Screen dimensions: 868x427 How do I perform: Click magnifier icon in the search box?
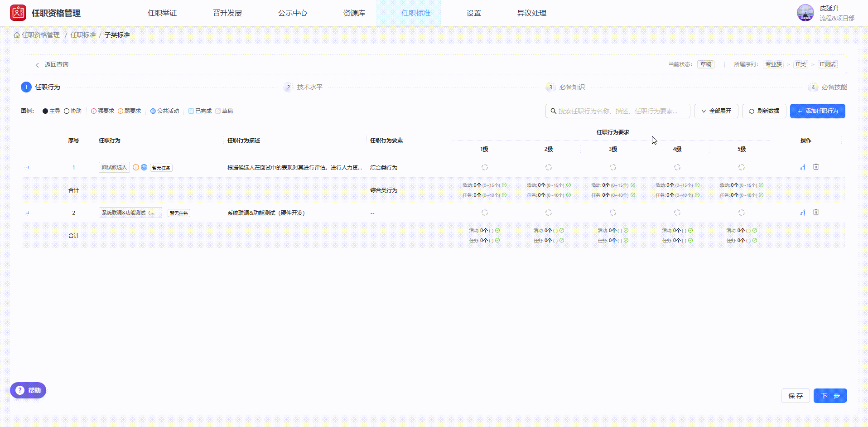click(x=554, y=111)
